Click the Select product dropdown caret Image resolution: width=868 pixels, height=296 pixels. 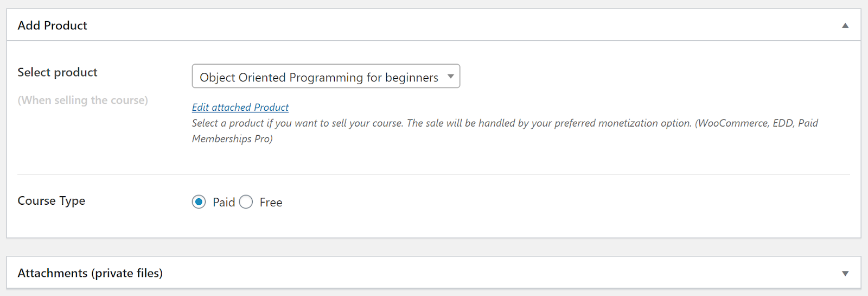coord(450,77)
